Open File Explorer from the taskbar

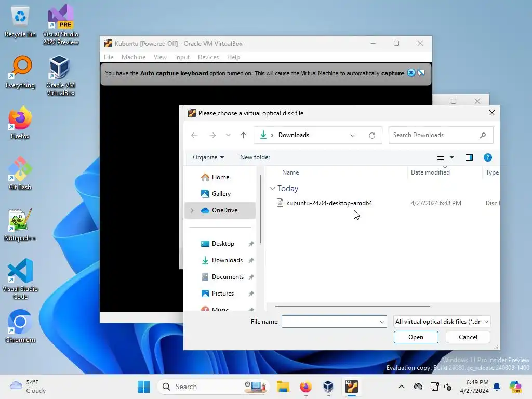pyautogui.click(x=283, y=387)
